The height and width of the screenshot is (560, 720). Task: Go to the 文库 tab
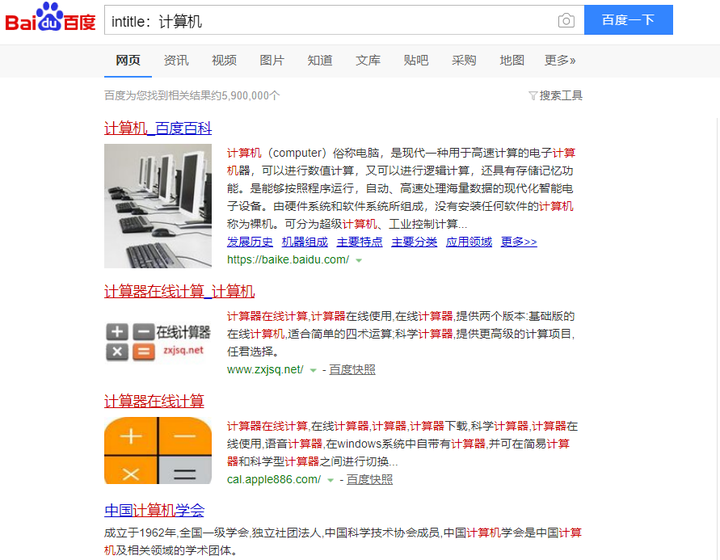[x=368, y=60]
